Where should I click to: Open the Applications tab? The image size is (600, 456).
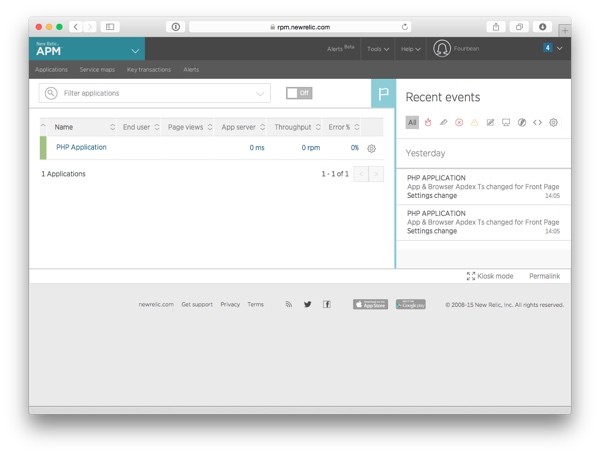pos(51,70)
